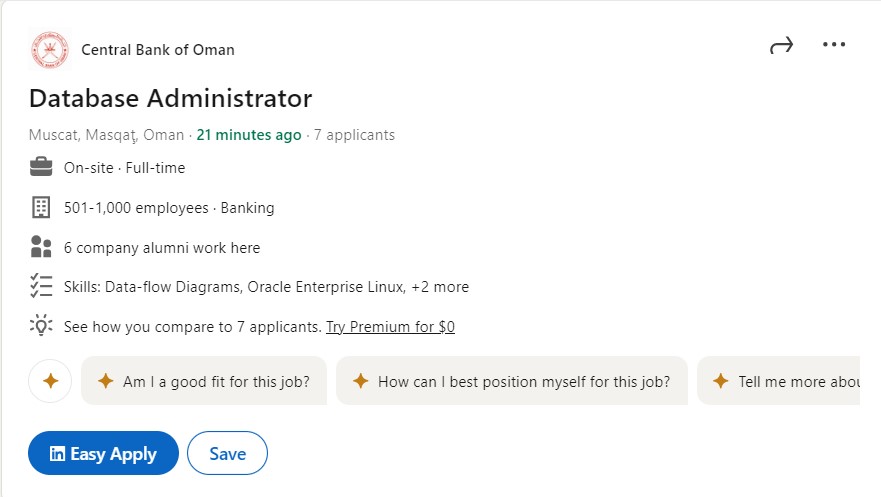
Task: Open the three-dot more options menu
Action: point(834,45)
